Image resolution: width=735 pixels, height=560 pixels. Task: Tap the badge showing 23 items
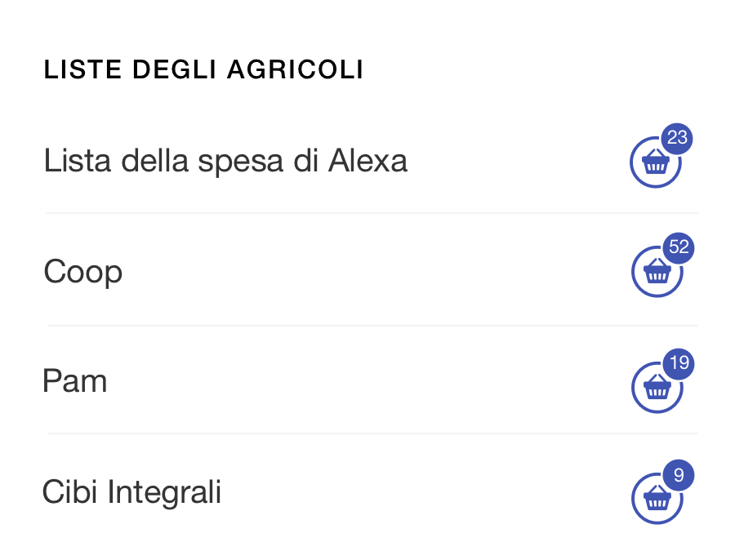677,139
